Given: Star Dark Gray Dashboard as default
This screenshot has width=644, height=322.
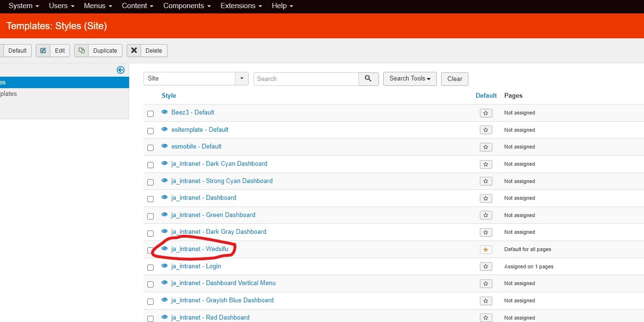Looking at the screenshot, I should click(486, 232).
